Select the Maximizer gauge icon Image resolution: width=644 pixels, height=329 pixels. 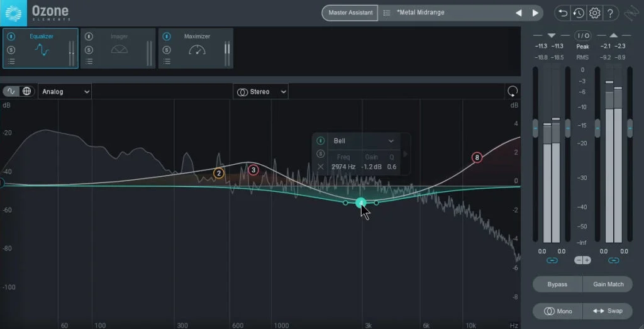tap(197, 50)
